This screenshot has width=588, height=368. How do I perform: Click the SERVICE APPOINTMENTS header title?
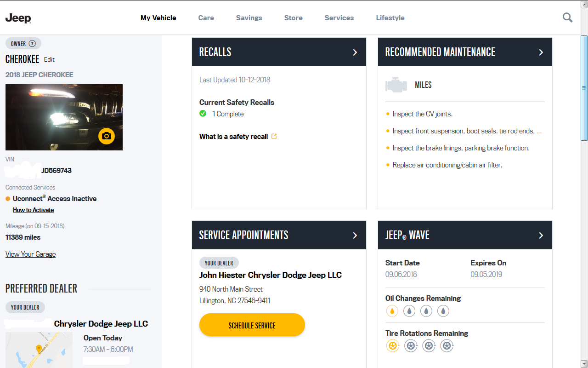pyautogui.click(x=243, y=235)
